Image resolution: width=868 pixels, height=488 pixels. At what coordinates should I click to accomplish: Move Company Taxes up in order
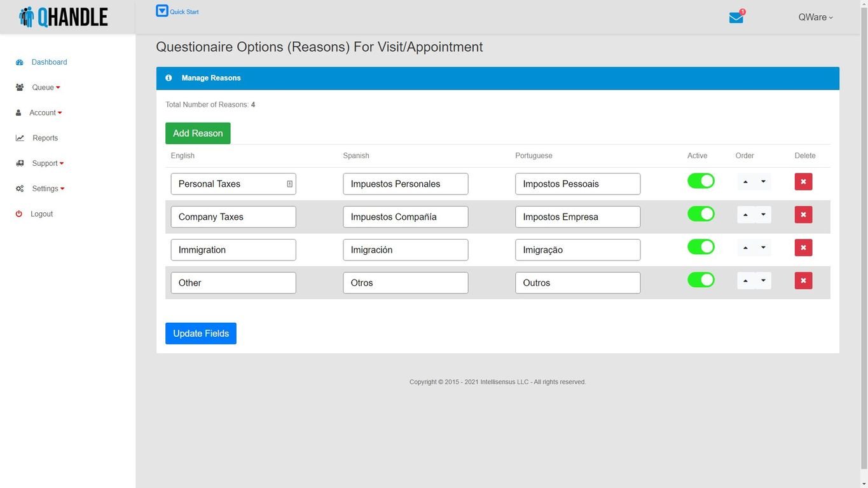click(x=745, y=215)
